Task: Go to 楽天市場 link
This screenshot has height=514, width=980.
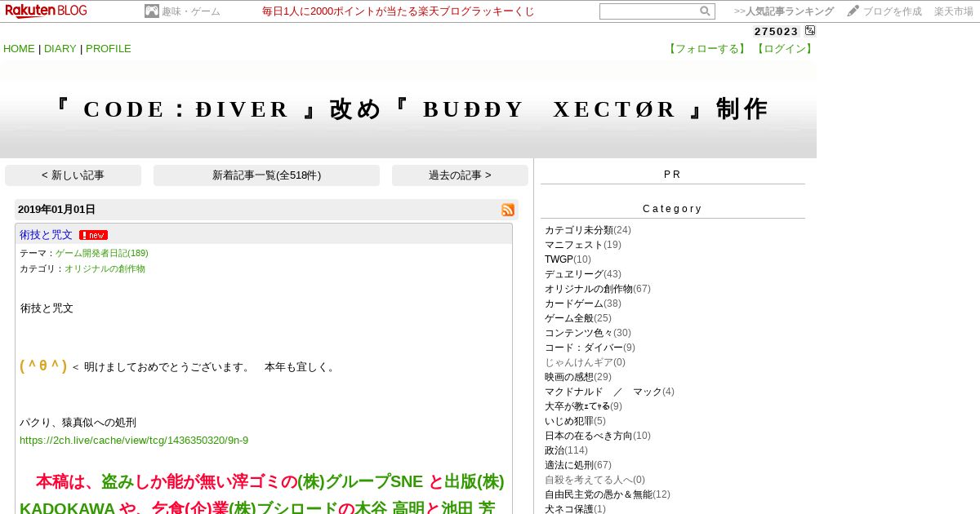Action: coord(953,11)
